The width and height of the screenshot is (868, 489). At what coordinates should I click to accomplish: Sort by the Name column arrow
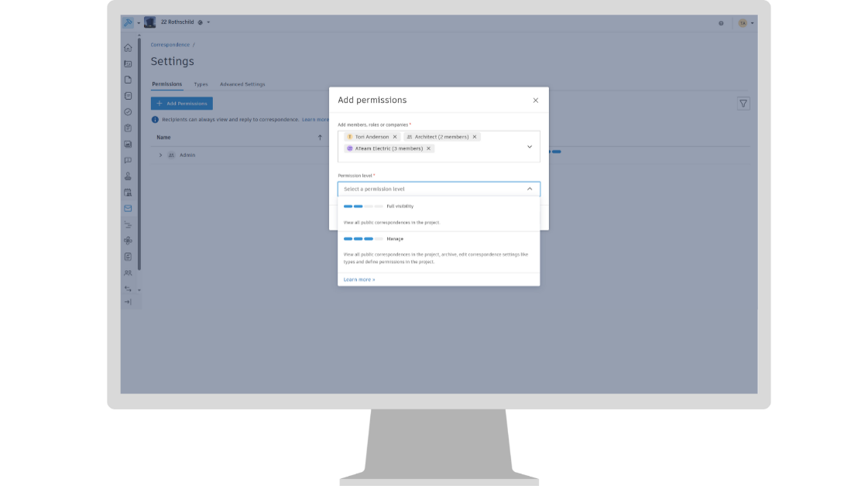point(320,137)
